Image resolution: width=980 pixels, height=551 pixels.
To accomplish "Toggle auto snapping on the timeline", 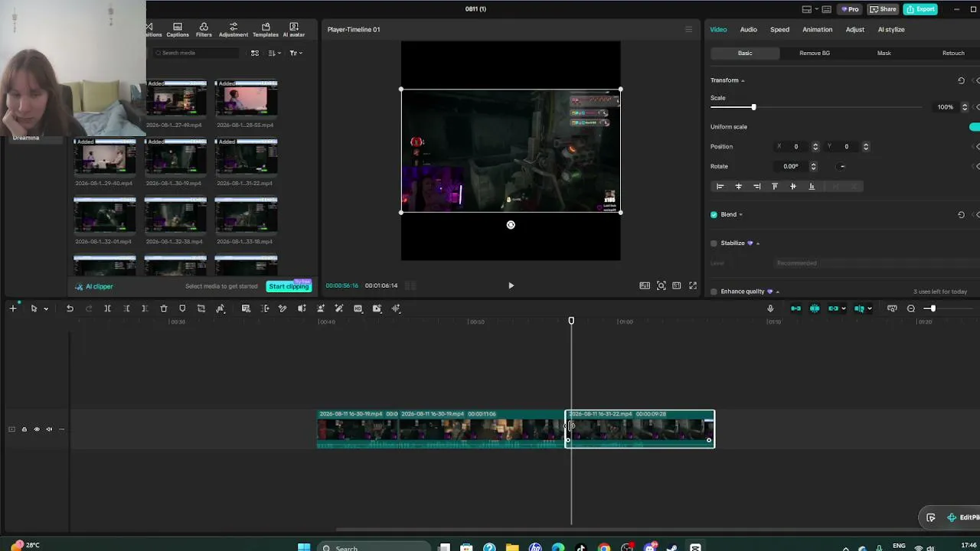I will [815, 308].
